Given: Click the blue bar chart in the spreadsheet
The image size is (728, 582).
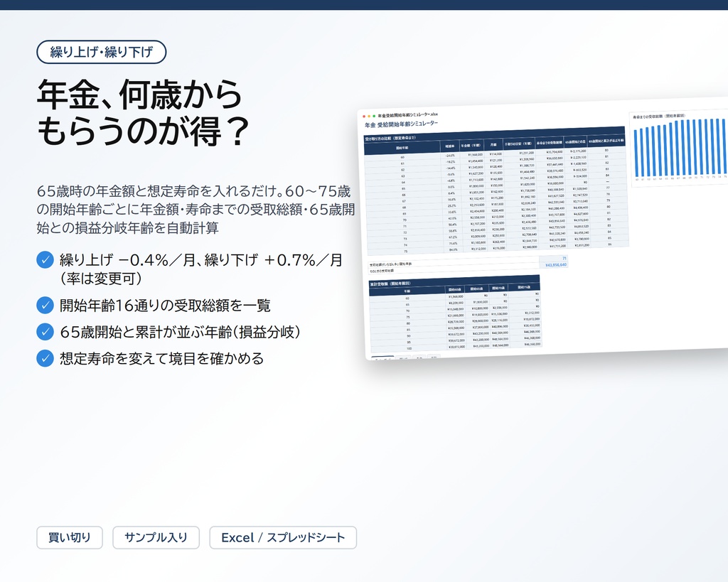Looking at the screenshot, I should (x=680, y=148).
